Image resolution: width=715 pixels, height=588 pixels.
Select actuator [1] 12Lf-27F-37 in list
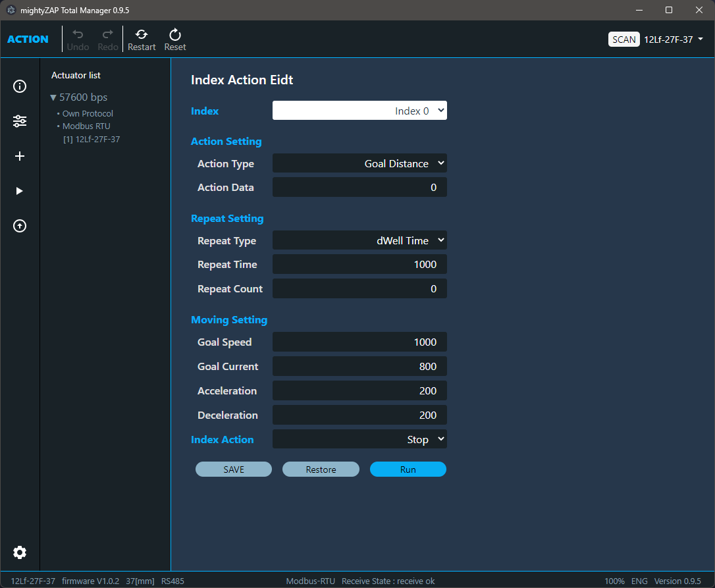click(92, 139)
